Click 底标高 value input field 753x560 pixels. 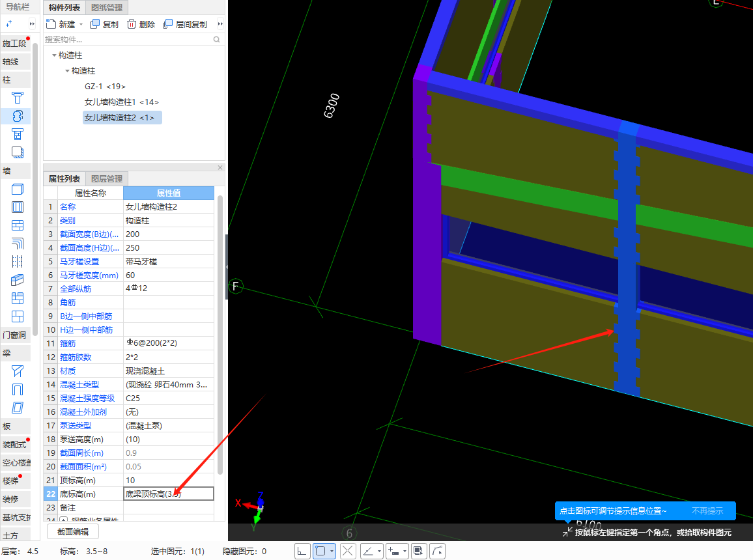(x=169, y=494)
